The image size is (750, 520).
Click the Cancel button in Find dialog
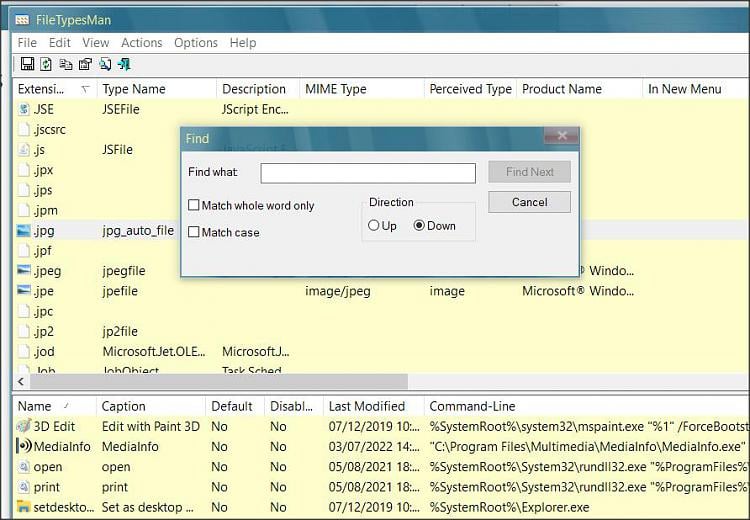(x=529, y=202)
